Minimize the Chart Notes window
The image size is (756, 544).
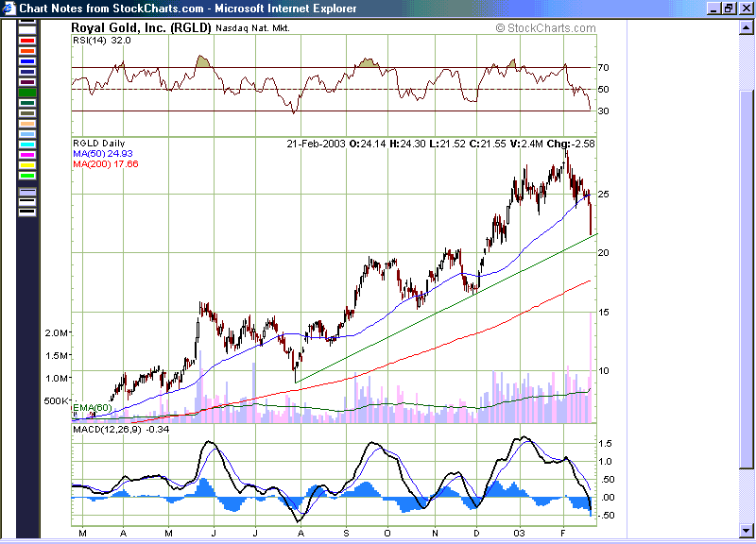(x=714, y=8)
